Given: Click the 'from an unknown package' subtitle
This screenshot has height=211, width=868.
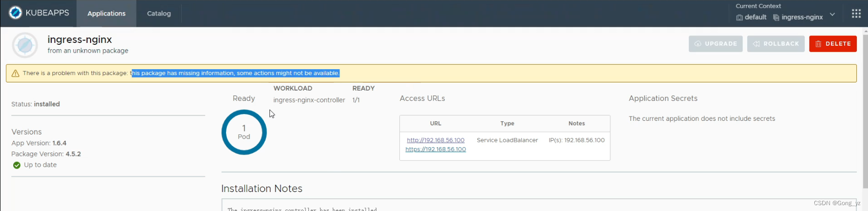Looking at the screenshot, I should [88, 51].
